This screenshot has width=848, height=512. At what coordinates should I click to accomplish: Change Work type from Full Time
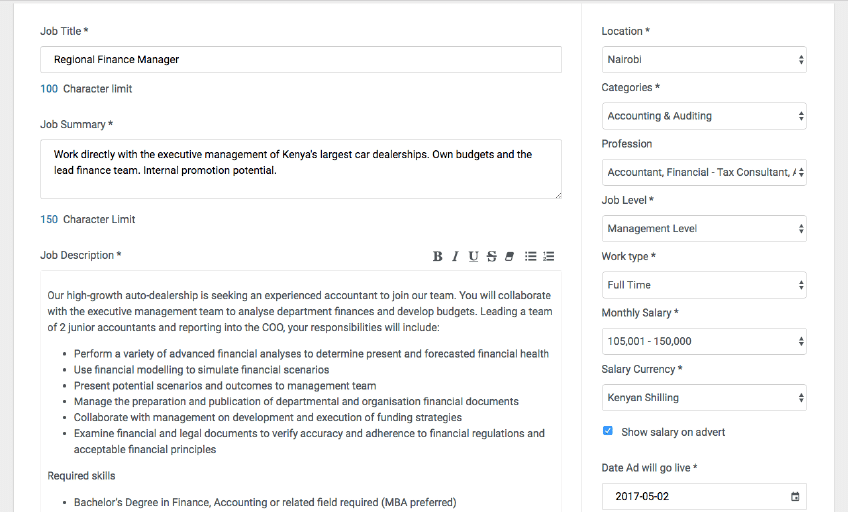click(704, 285)
